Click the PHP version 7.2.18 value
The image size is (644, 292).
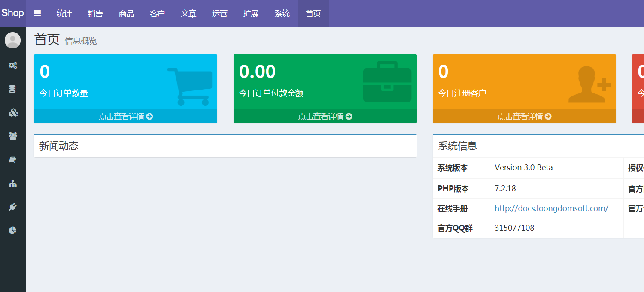coord(505,188)
